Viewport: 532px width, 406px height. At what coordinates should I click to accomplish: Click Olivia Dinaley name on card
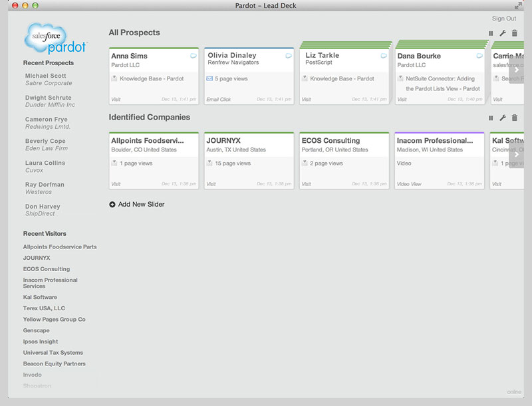pos(232,55)
